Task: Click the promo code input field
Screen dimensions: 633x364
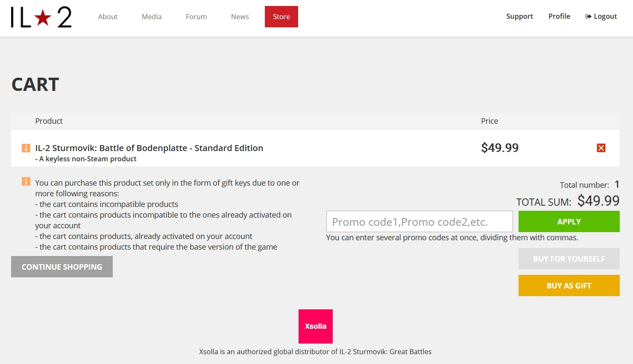Action: tap(419, 221)
